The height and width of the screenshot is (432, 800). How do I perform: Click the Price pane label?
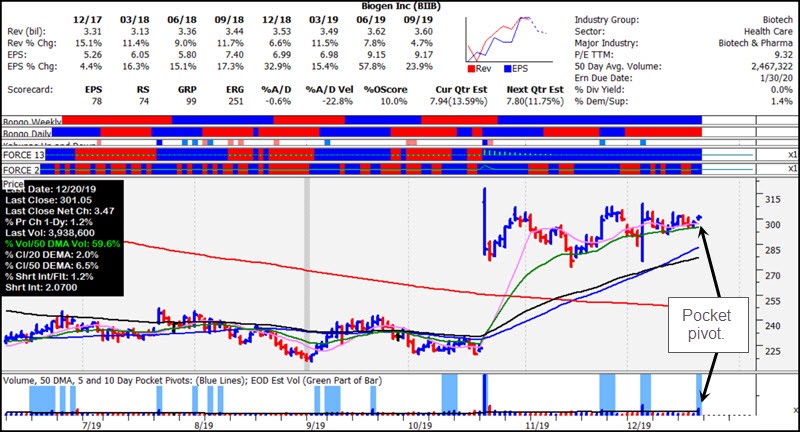13,184
